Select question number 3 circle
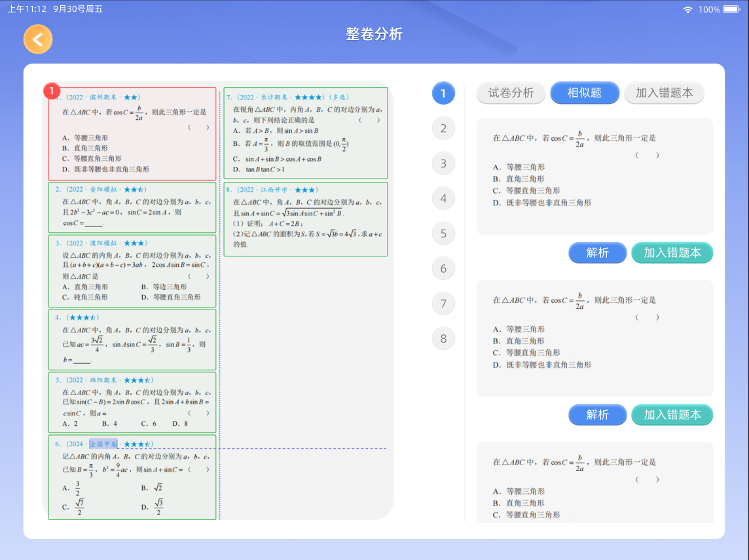 443,164
